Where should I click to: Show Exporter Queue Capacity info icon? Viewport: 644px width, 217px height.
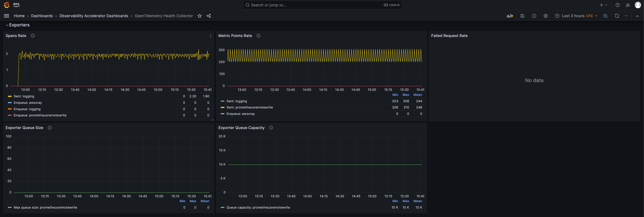271,128
